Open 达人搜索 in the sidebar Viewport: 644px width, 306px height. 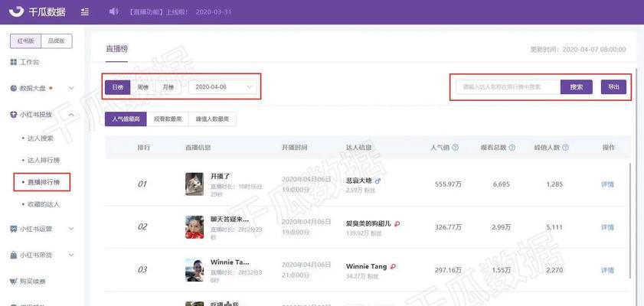(x=41, y=138)
